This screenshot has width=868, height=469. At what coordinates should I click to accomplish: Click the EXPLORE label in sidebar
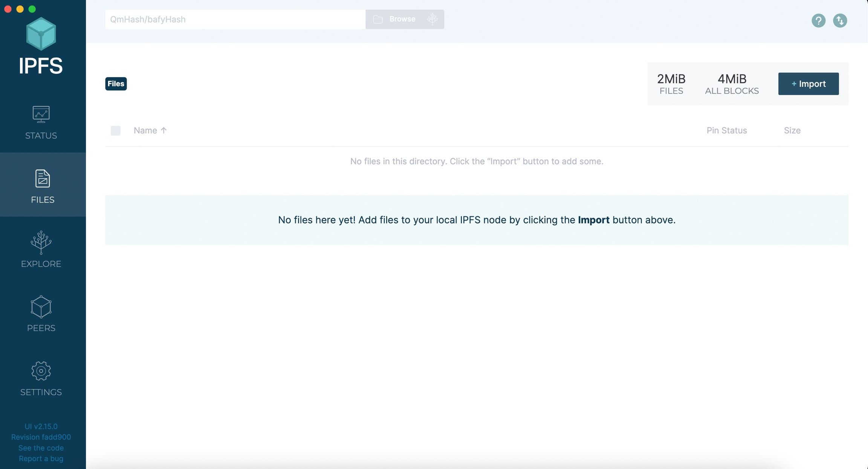tap(41, 264)
